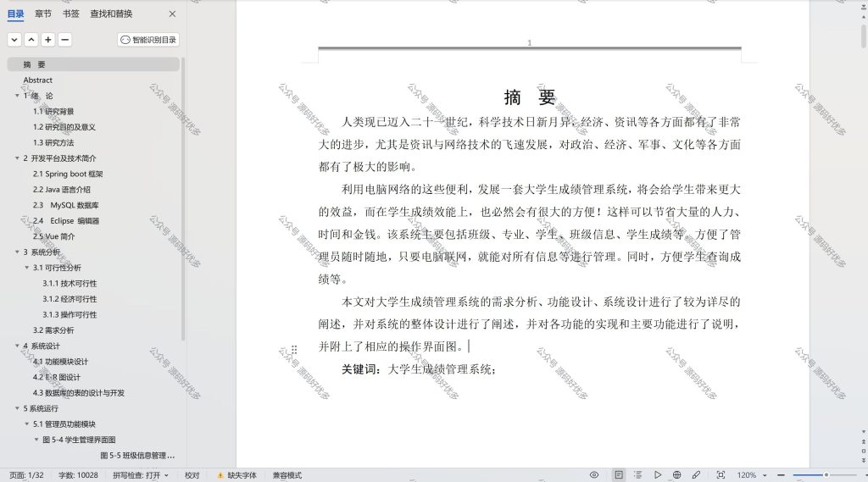Click the eye protection mode icon

(x=594, y=475)
